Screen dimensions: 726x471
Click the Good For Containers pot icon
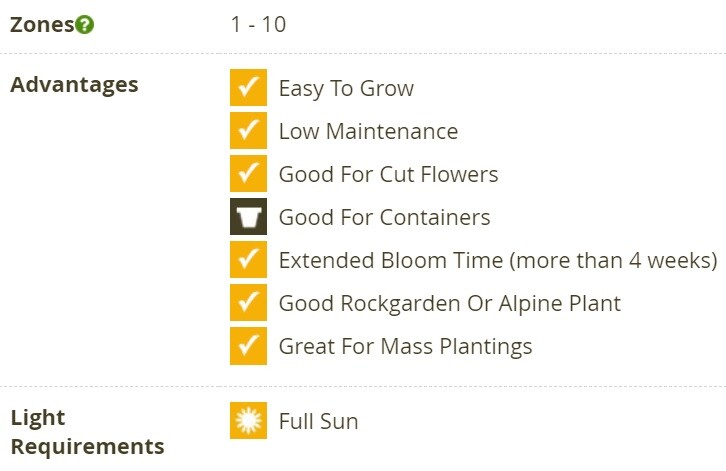coord(248,217)
